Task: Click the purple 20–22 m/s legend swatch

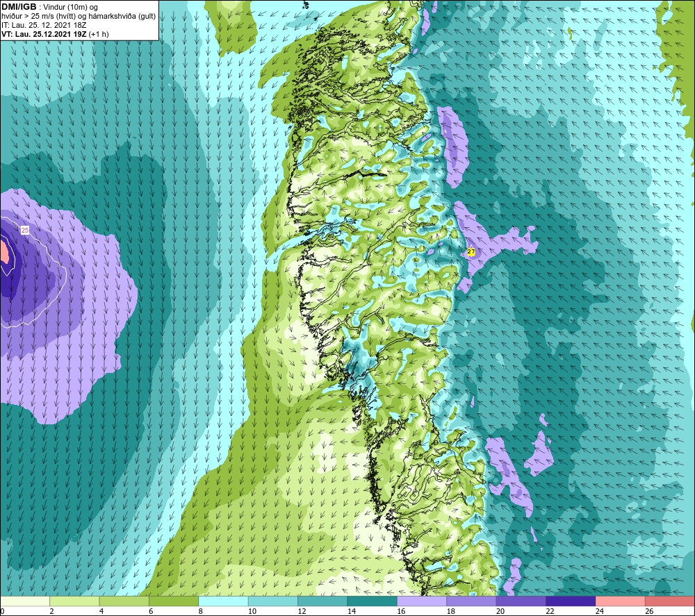Action: point(521,601)
